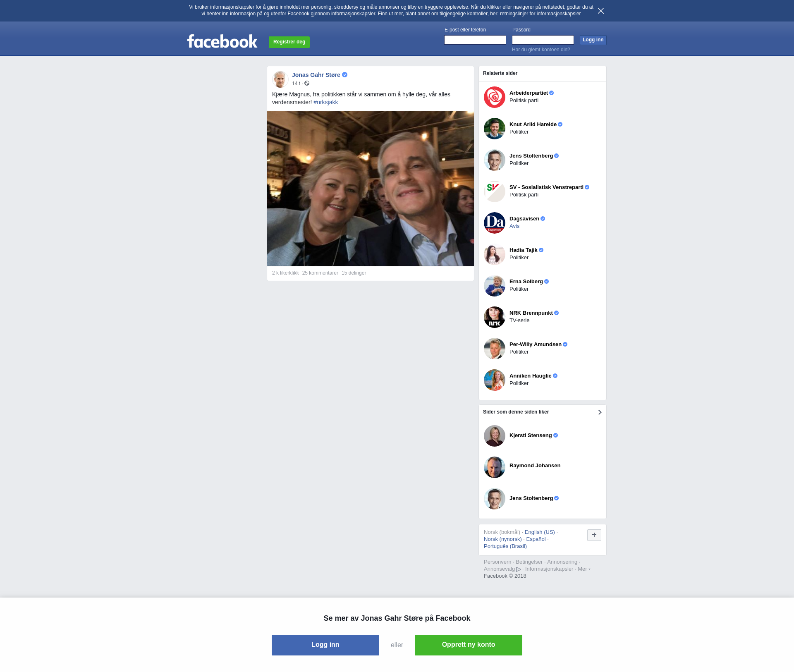Screen dimensions: 794x672
Task: Click the Logg inn header button
Action: tap(593, 40)
